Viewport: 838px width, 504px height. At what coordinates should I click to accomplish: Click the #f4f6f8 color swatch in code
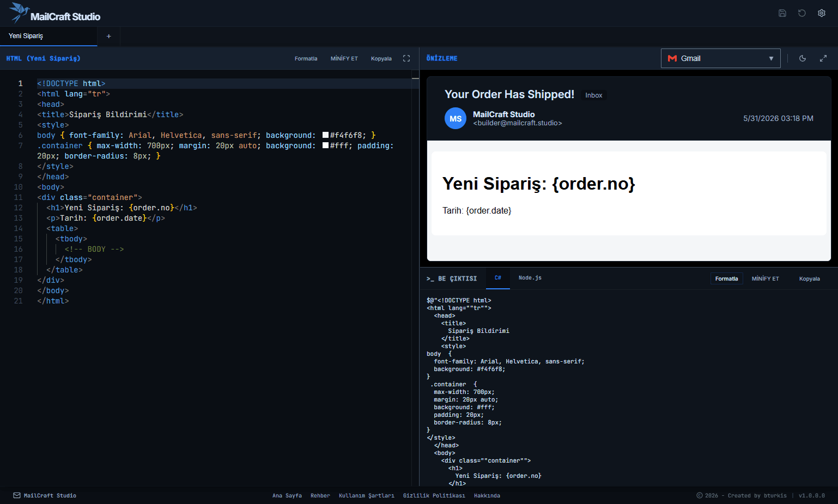pos(325,135)
